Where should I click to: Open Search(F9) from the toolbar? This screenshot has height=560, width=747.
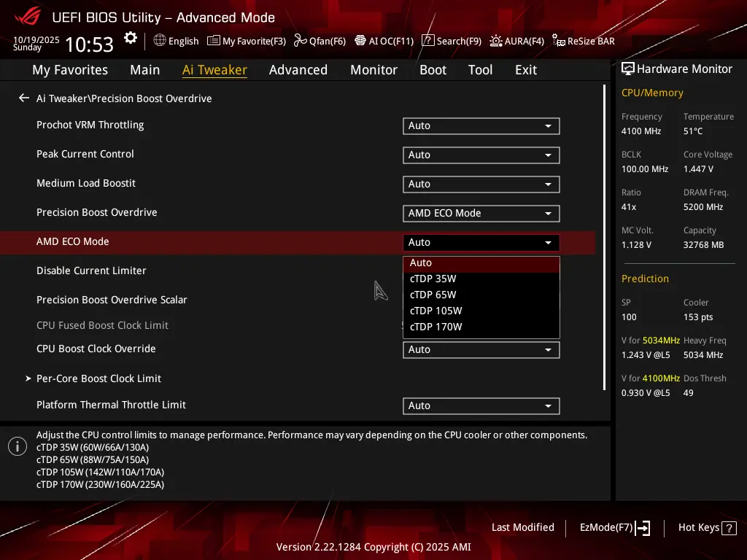[x=452, y=41]
